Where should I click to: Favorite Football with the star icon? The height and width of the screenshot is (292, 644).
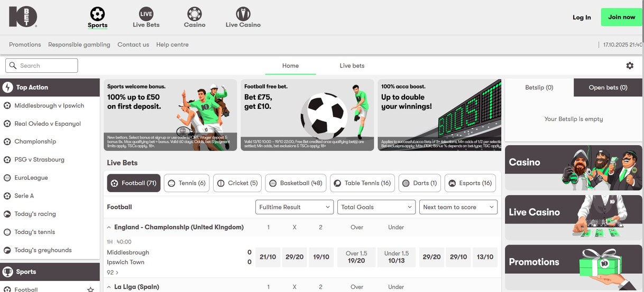(90, 289)
